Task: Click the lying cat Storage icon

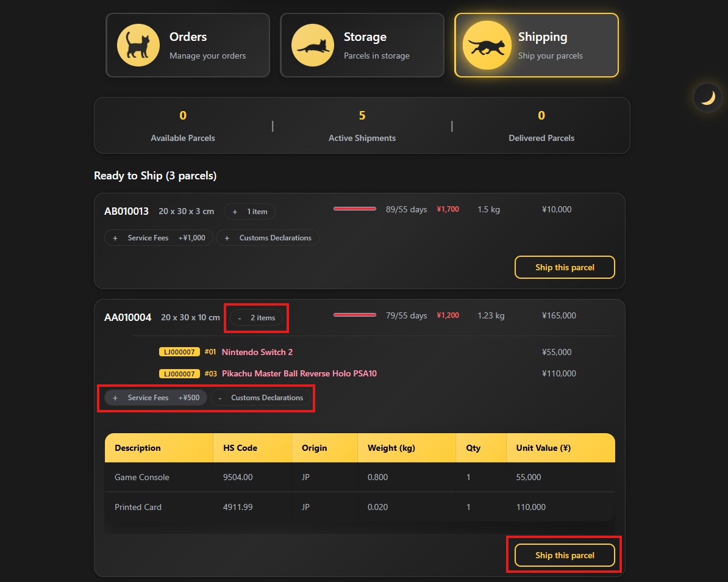Action: [x=312, y=45]
